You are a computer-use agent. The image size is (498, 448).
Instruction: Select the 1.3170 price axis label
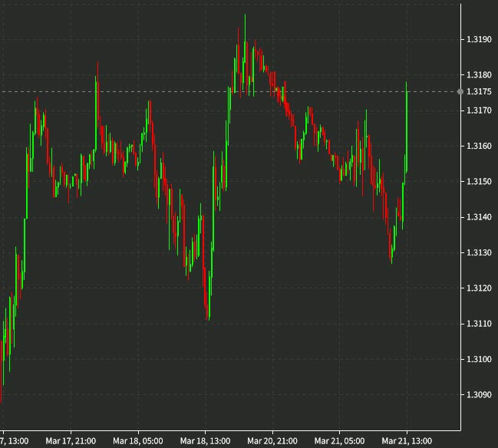(479, 110)
